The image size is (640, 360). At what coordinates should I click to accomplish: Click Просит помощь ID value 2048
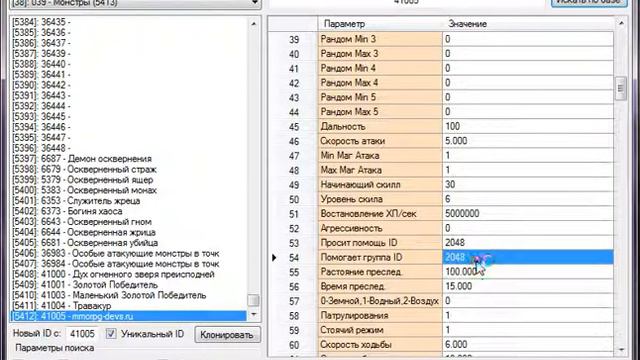point(528,242)
